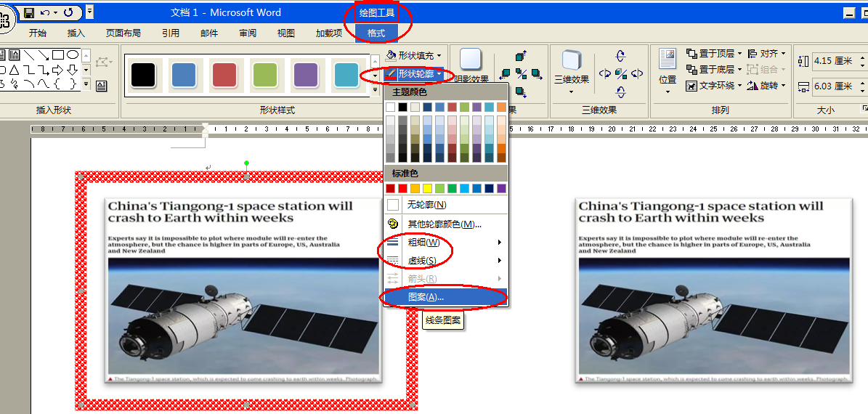This screenshot has width=868, height=414.
Task: Move the shapes gallery down one row
Action: pos(86,70)
